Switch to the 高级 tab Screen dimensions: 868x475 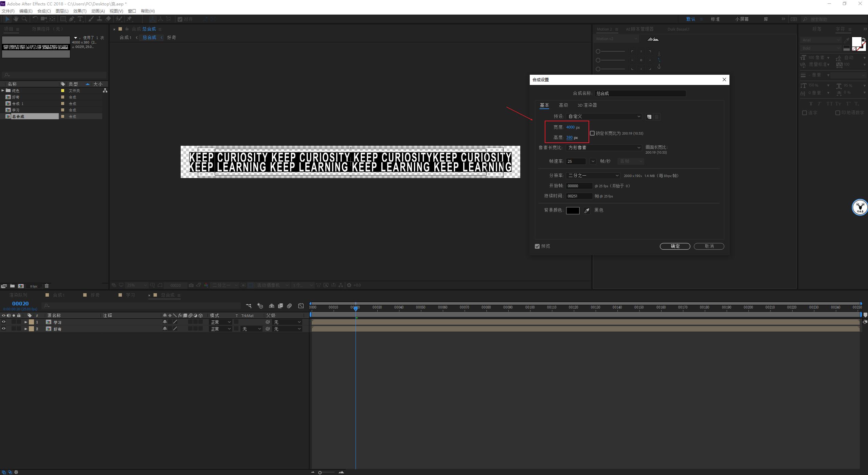[563, 105]
